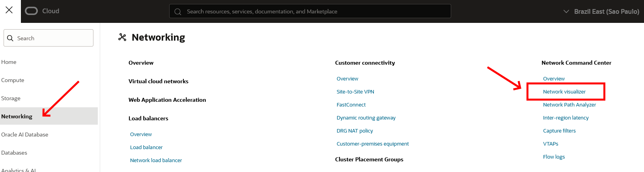Select Networking in the sidebar menu
Image resolution: width=644 pixels, height=172 pixels.
(x=49, y=116)
